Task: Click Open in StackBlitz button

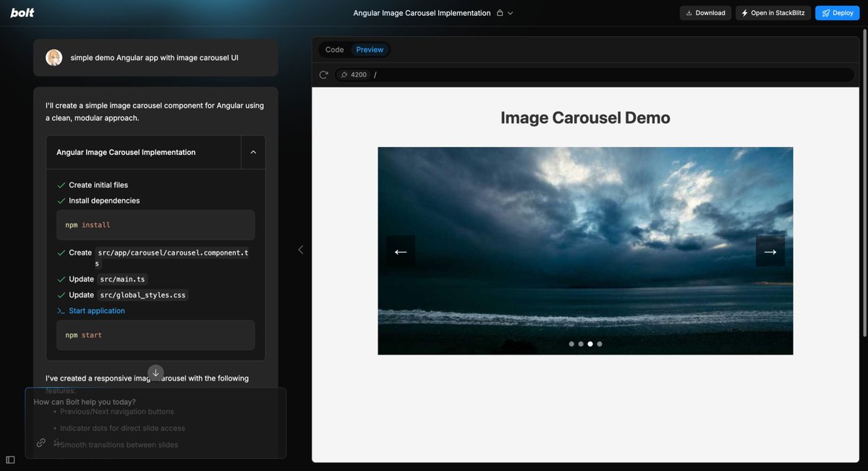Action: pyautogui.click(x=773, y=13)
